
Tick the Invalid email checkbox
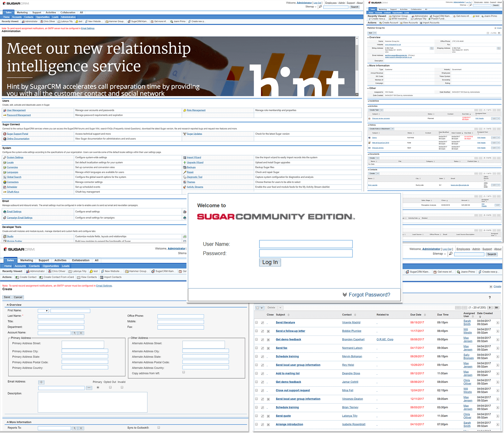(122, 387)
